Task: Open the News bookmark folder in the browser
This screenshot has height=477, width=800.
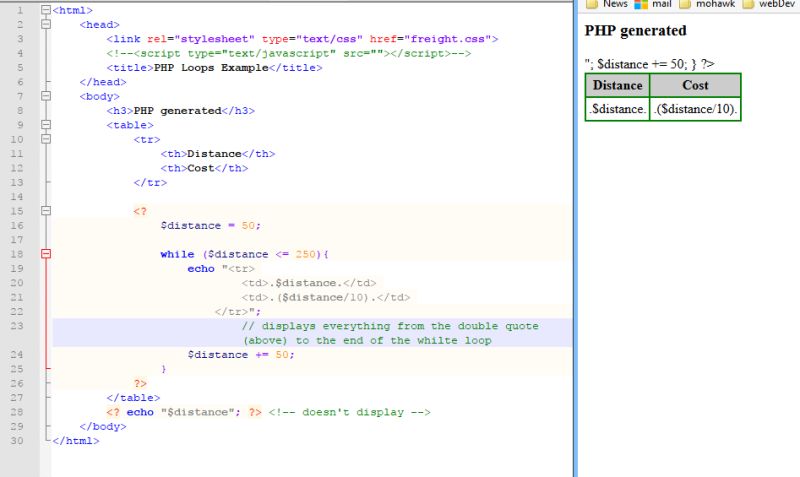Action: pos(607,4)
